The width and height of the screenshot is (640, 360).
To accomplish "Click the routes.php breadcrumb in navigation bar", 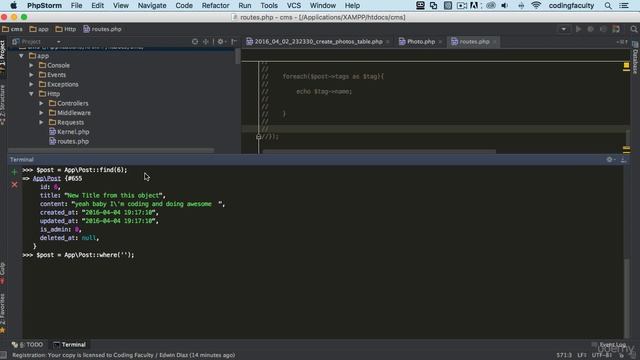I will [x=102, y=29].
